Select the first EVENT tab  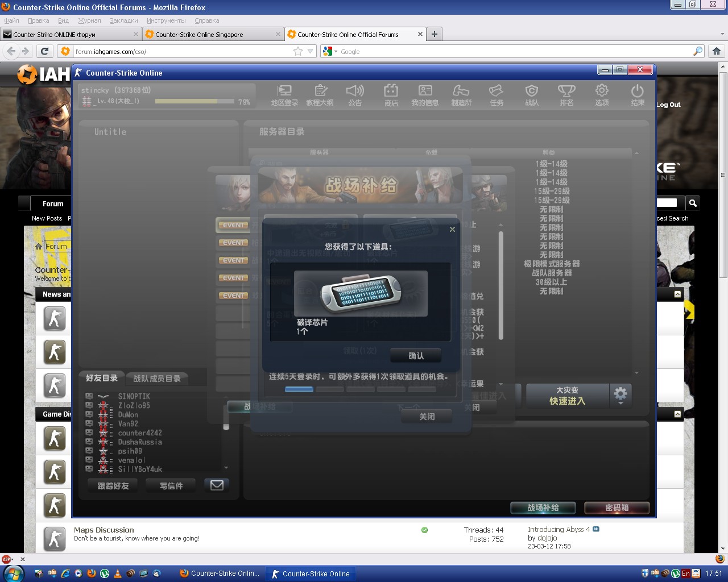click(233, 225)
